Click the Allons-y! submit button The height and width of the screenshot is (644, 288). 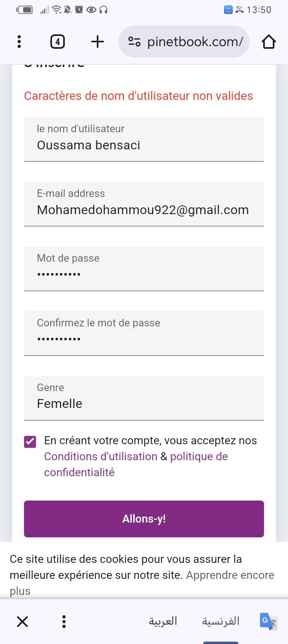point(144,519)
